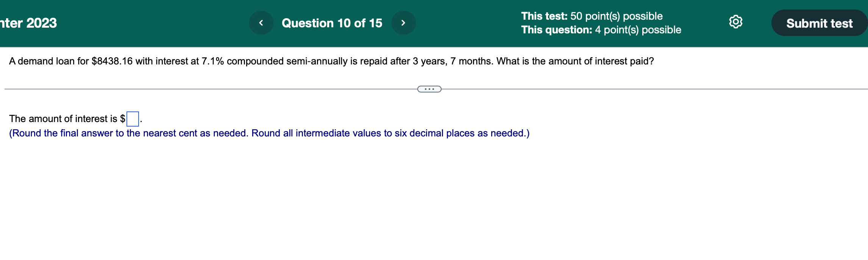Advance to question 11 using forward arrow
Viewport: 868px width, 260px height.
click(404, 22)
